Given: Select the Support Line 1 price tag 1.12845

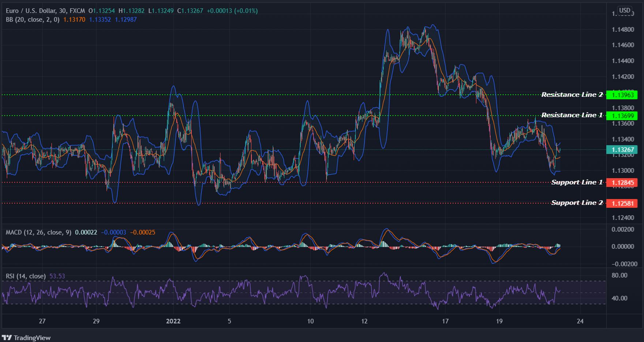Looking at the screenshot, I should [623, 182].
